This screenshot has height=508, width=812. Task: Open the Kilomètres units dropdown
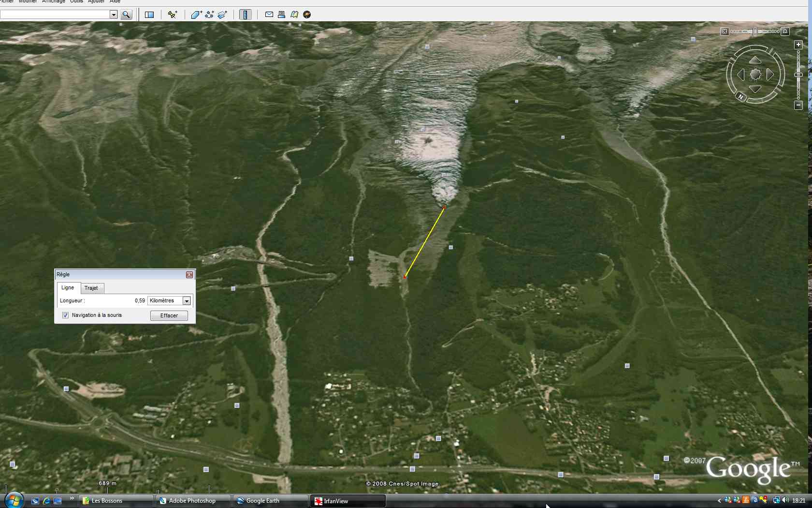pyautogui.click(x=187, y=301)
